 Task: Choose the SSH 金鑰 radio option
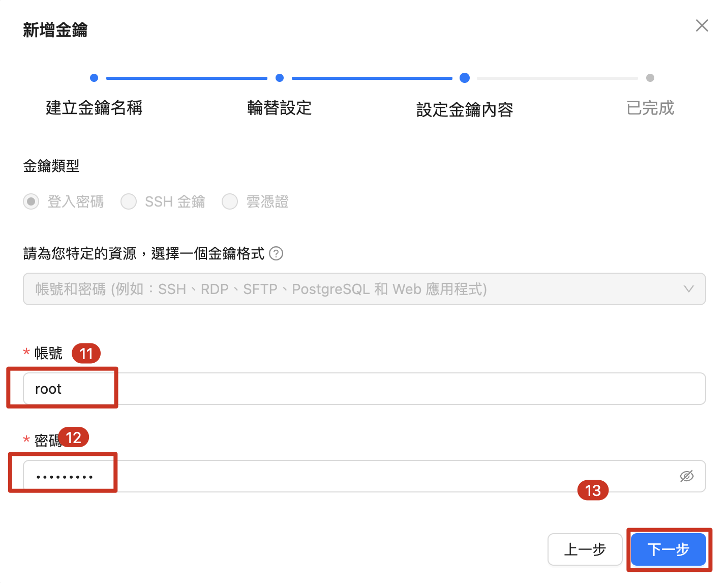[129, 202]
